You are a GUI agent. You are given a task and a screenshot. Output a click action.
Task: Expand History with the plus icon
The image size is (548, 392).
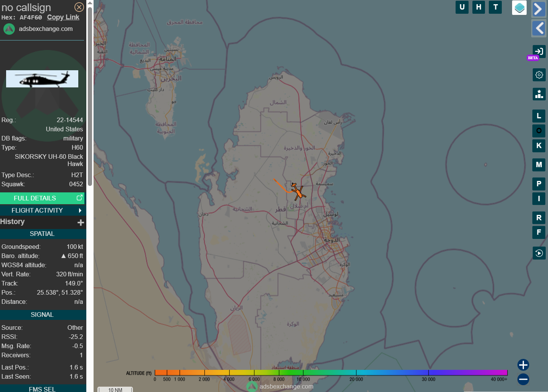pyautogui.click(x=81, y=222)
